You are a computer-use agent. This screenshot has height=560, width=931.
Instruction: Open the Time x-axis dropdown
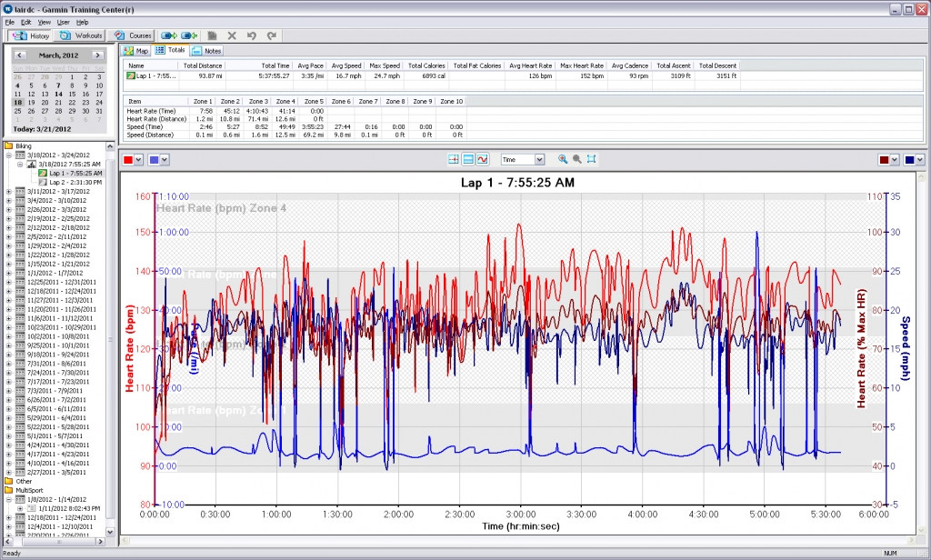(x=539, y=159)
